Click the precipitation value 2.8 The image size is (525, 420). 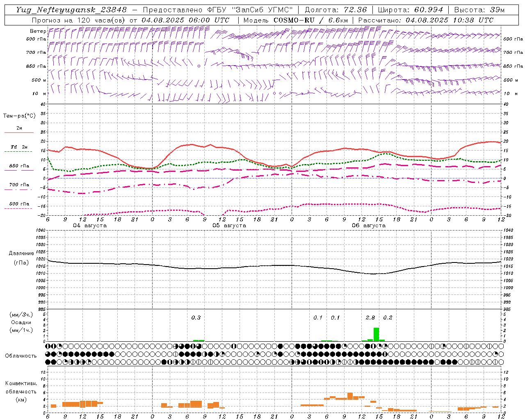pos(370,317)
